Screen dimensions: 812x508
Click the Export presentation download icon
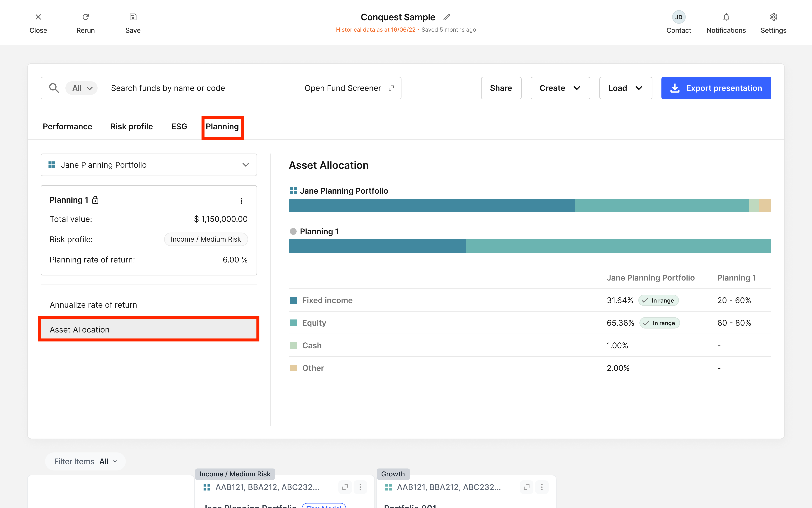(675, 88)
